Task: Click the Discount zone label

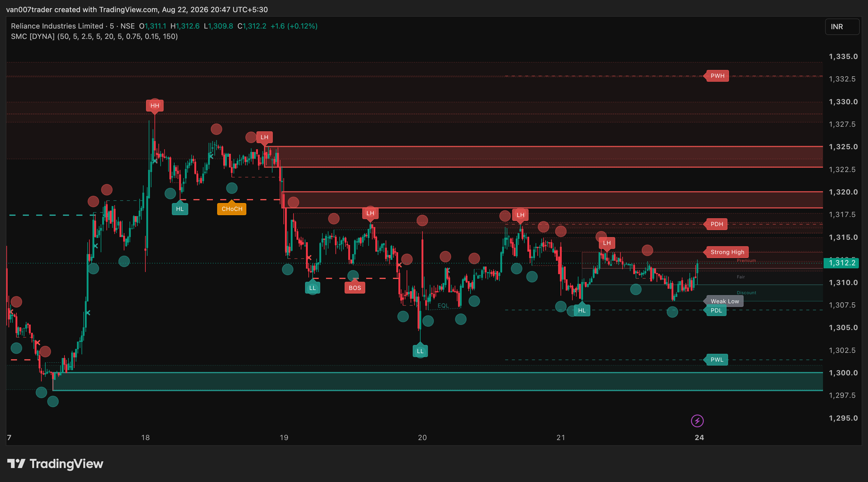Action: 746,293
